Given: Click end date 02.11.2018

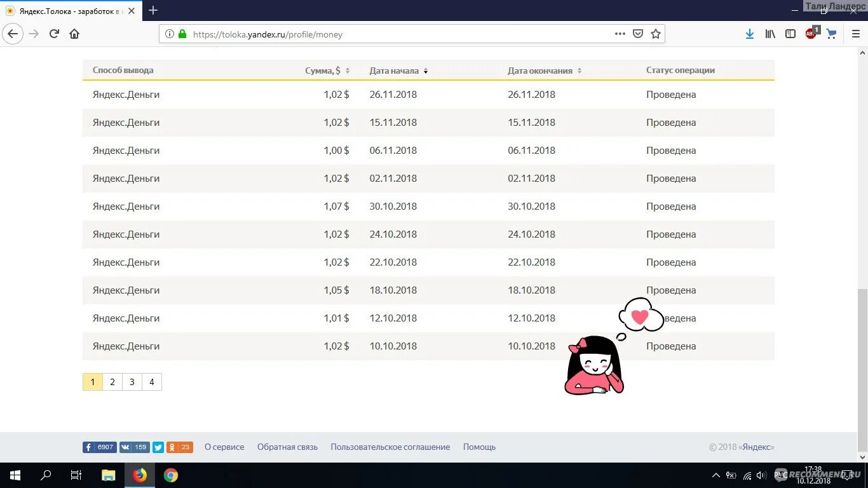Looking at the screenshot, I should (x=531, y=179).
